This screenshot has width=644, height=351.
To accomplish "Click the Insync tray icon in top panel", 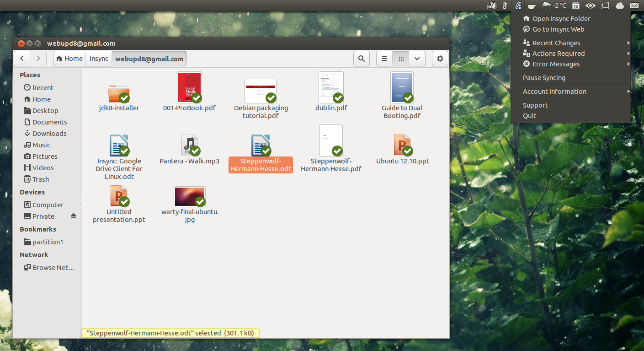I will pyautogui.click(x=518, y=5).
